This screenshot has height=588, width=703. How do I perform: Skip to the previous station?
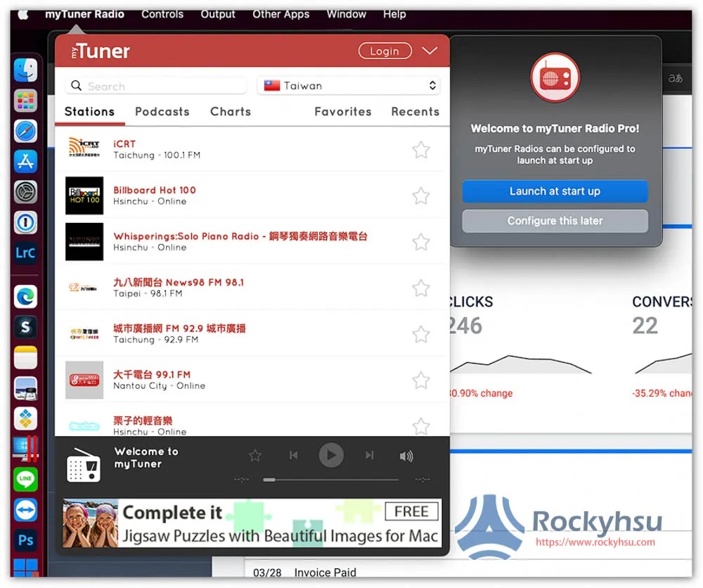tap(294, 455)
